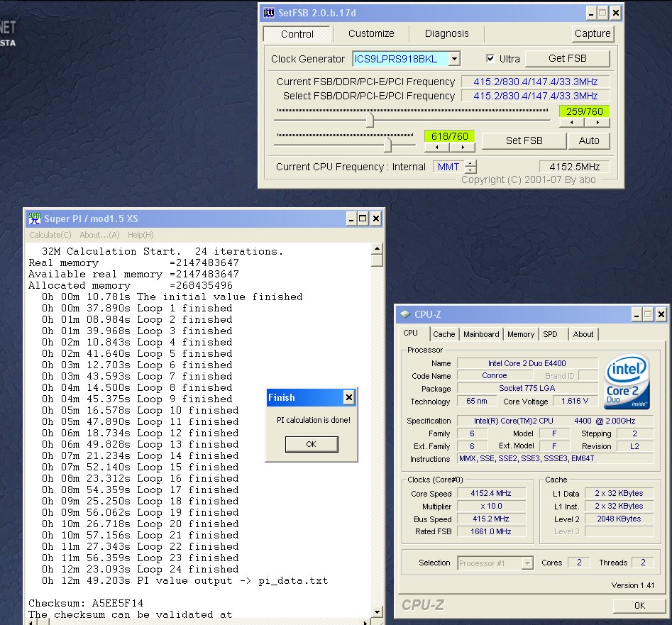Screen dimensions: 672x625
Task: Click Super PI vertical scrollbar up arrow
Action: pyautogui.click(x=377, y=248)
